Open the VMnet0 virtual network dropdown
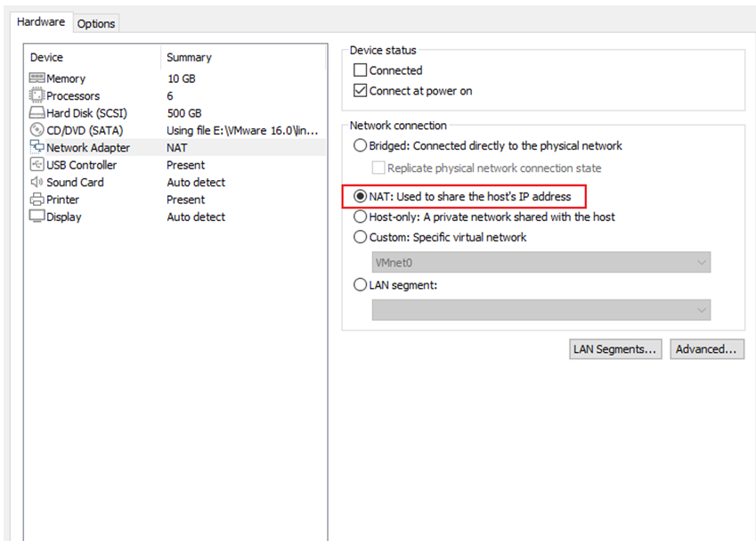Image resolution: width=756 pixels, height=541 pixels. click(541, 263)
